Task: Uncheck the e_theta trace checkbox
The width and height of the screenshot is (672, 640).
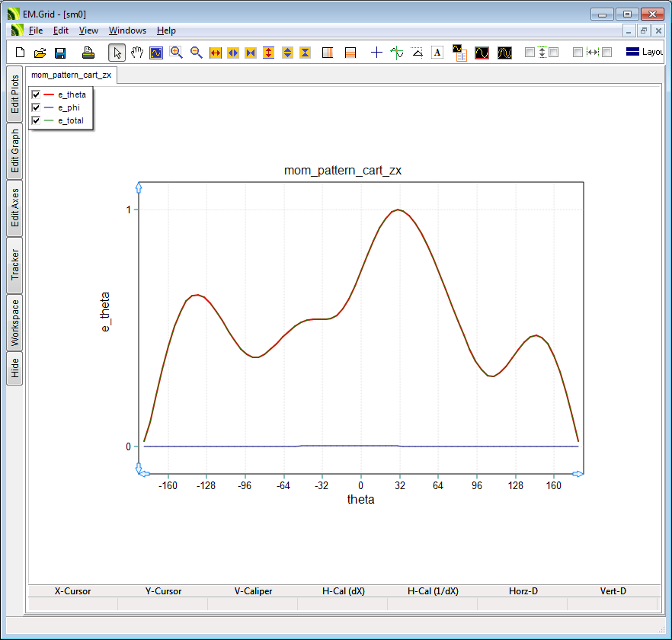Action: [x=36, y=94]
